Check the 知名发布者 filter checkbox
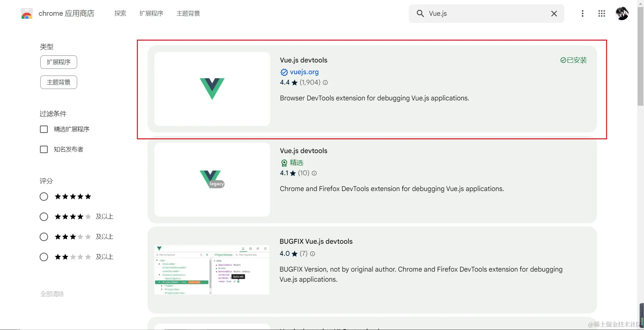 tap(44, 149)
